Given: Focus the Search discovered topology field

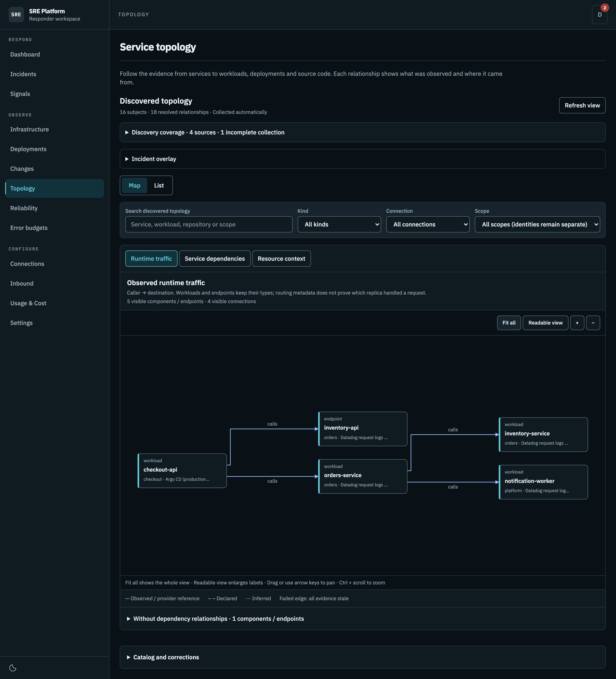Looking at the screenshot, I should pyautogui.click(x=209, y=224).
